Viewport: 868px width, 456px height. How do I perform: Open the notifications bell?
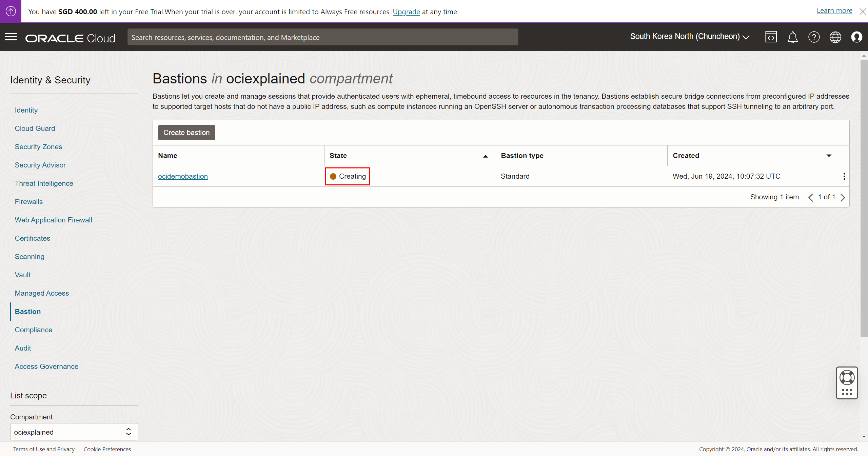[792, 37]
